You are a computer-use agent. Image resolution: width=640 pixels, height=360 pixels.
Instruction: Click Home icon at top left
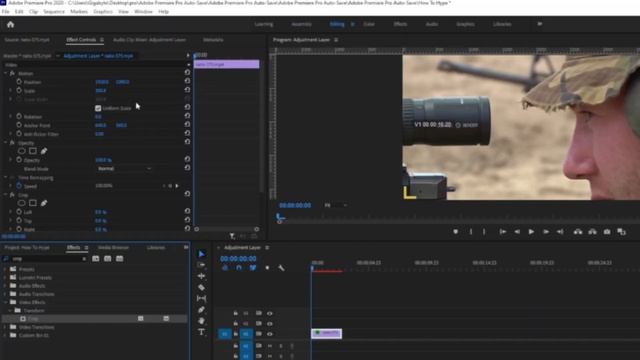(x=11, y=24)
